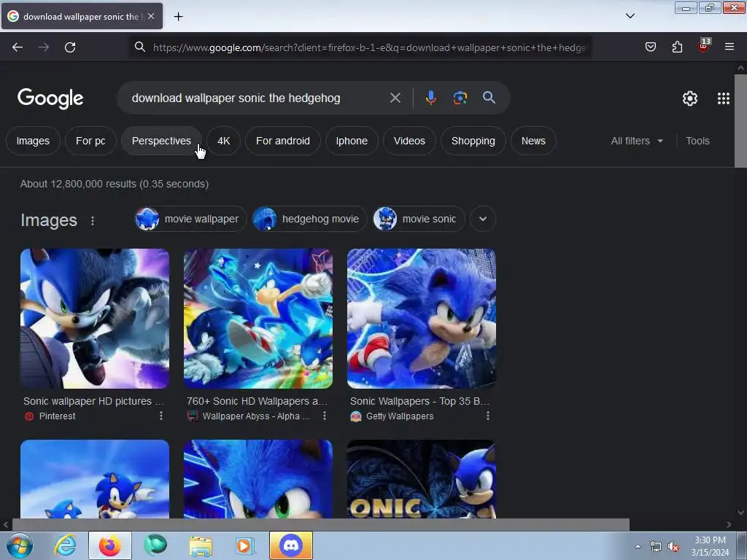Launch Internet Explorer from taskbar
The height and width of the screenshot is (560, 747).
click(65, 545)
